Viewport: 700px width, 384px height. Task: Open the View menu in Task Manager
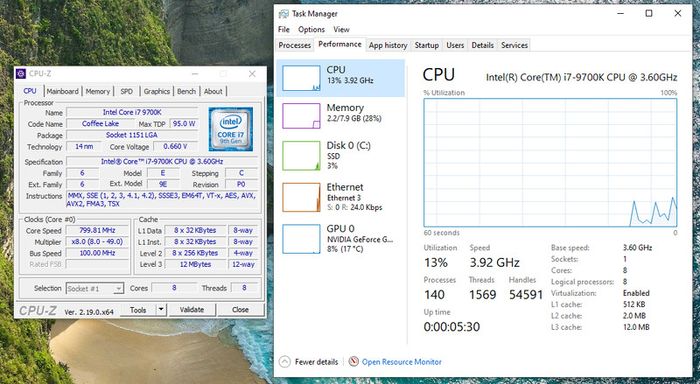pyautogui.click(x=341, y=29)
